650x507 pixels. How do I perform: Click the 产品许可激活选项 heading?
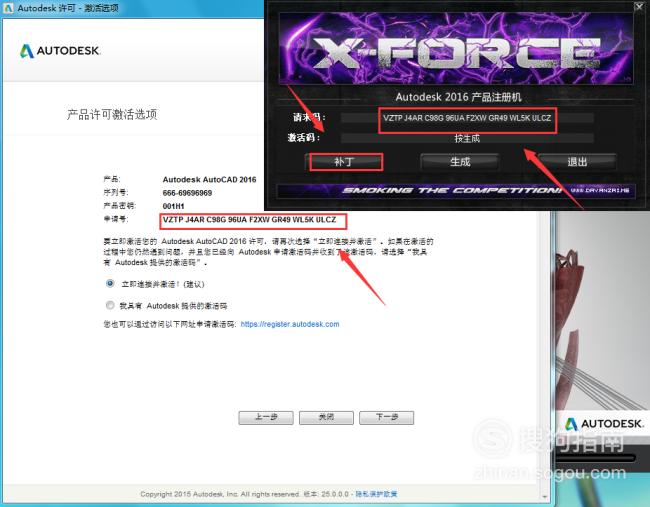(112, 114)
